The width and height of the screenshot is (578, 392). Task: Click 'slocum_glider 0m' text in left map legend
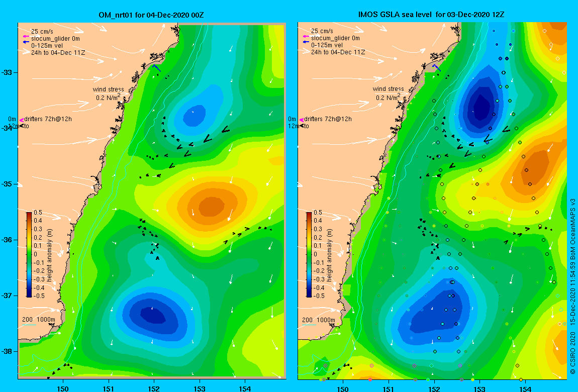point(55,38)
